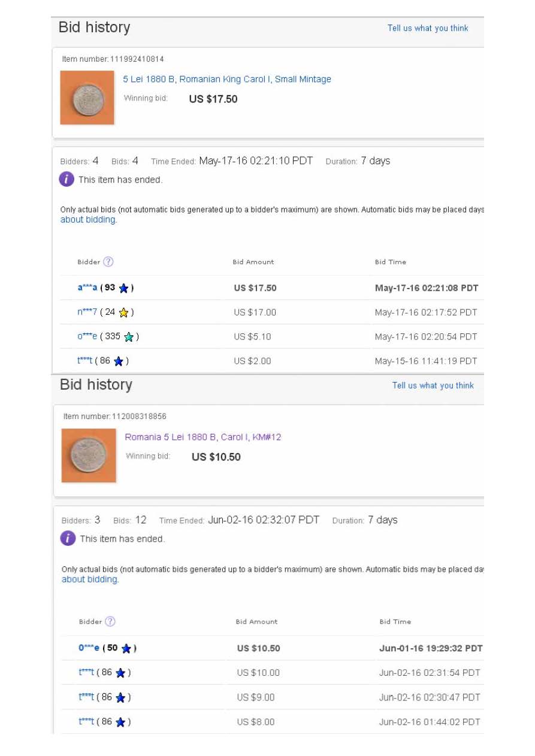Click the teal star next to o***e (335)
Viewport: 535px width, 756px height.
128,337
